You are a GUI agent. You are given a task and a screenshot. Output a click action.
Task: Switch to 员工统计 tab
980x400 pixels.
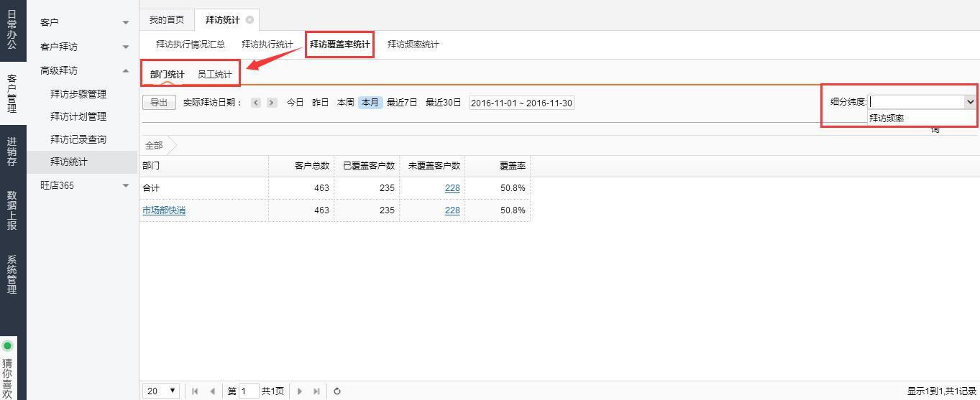coord(214,75)
